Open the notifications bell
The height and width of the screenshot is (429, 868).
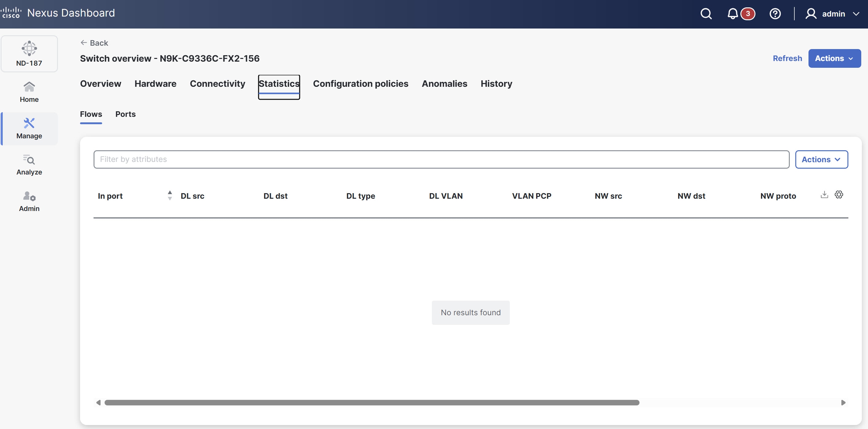pyautogui.click(x=732, y=14)
